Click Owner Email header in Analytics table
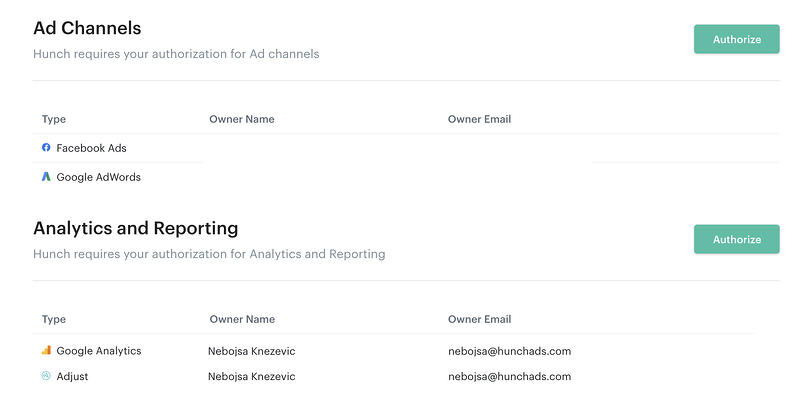799x418 pixels. (479, 320)
